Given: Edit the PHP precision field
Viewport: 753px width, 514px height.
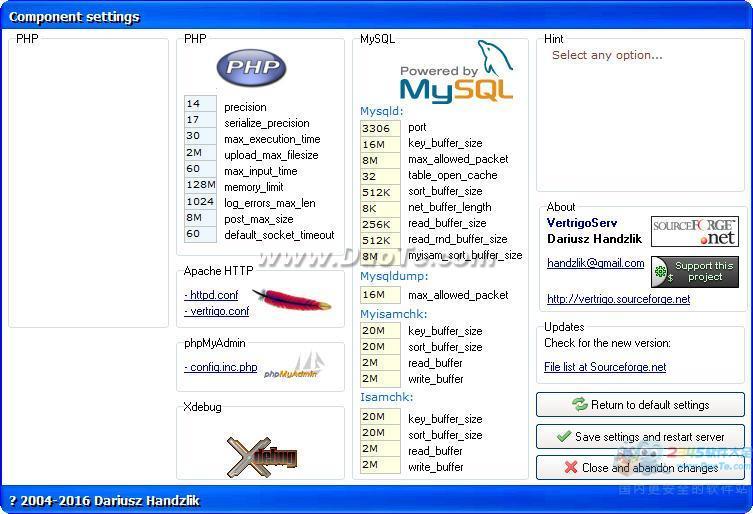Looking at the screenshot, I should click(x=200, y=103).
